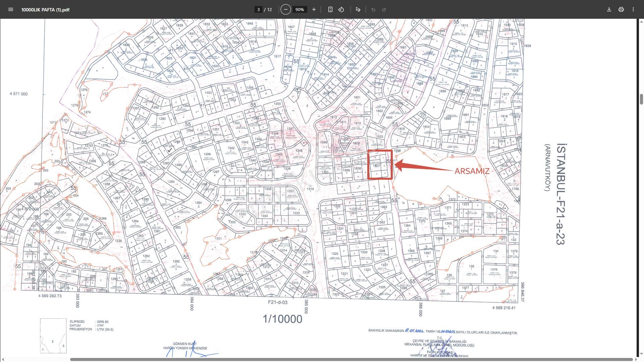Click the undo arrow in the toolbar

pyautogui.click(x=373, y=9)
